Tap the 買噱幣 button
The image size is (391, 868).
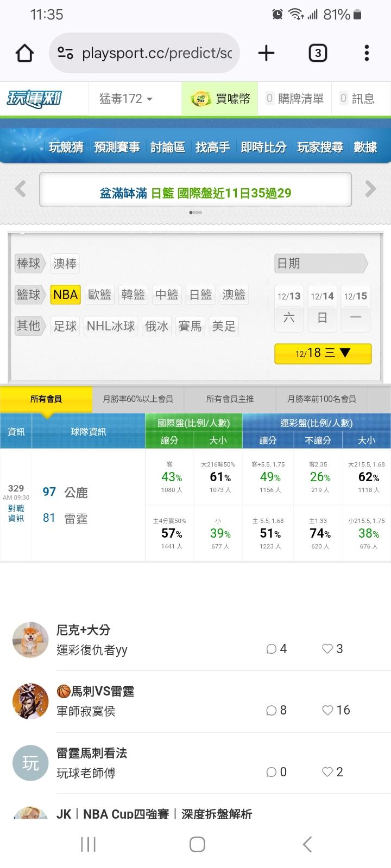220,99
